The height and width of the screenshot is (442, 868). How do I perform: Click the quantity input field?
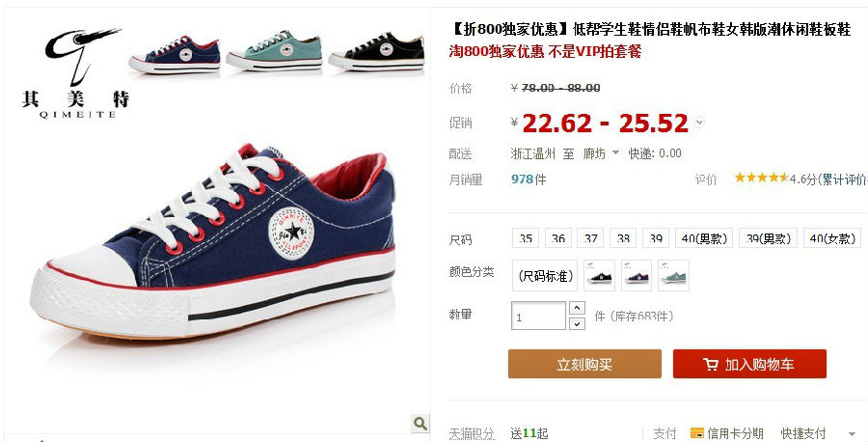tap(538, 316)
